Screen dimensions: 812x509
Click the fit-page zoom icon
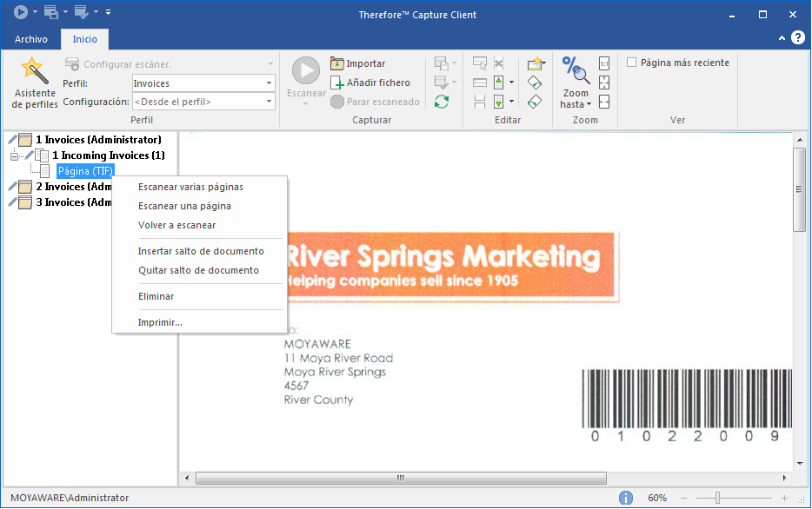[x=604, y=83]
